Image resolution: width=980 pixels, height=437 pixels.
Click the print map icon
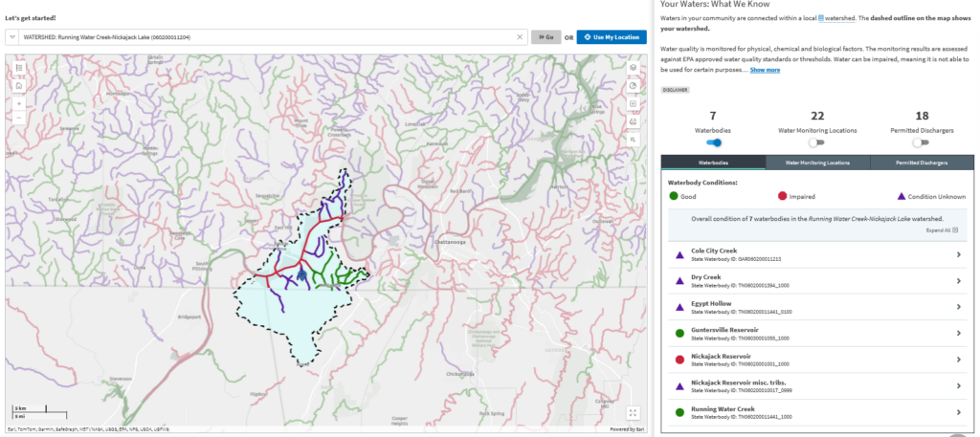coord(634,121)
